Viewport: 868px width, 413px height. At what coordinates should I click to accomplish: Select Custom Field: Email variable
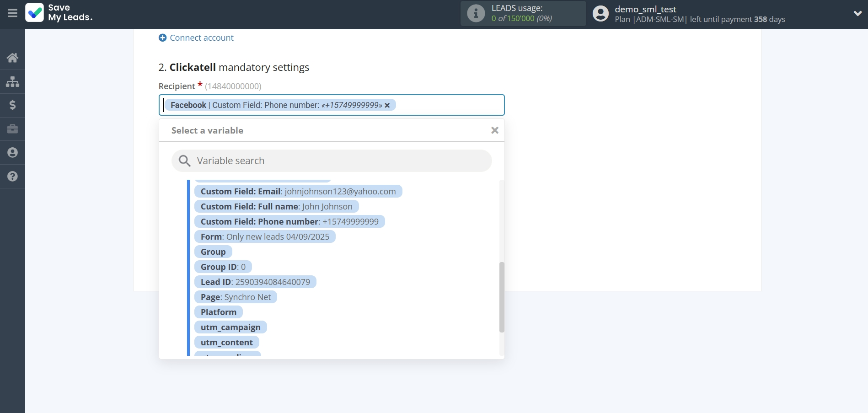pyautogui.click(x=298, y=192)
